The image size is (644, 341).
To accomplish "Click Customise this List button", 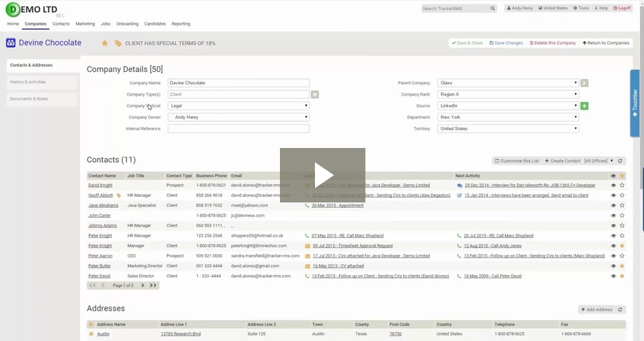I will point(517,161).
